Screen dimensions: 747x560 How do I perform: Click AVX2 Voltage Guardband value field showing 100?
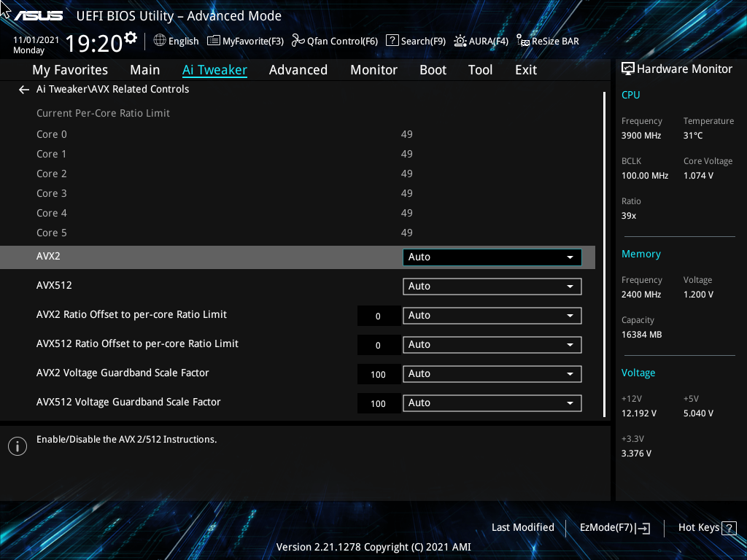click(379, 374)
